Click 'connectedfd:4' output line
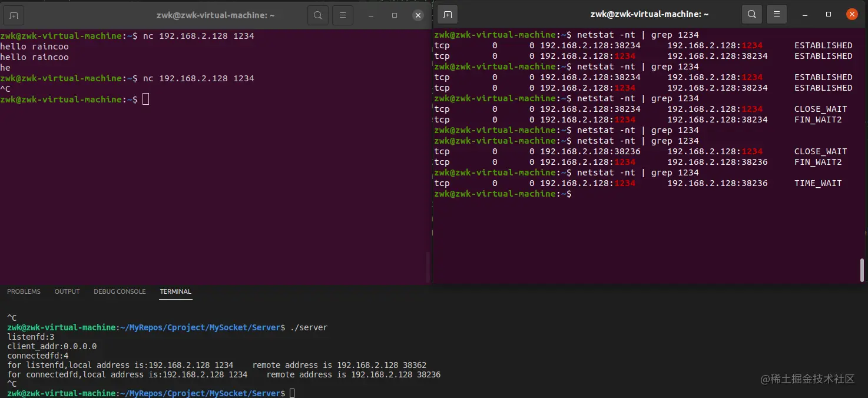This screenshot has width=868, height=398. pos(38,356)
